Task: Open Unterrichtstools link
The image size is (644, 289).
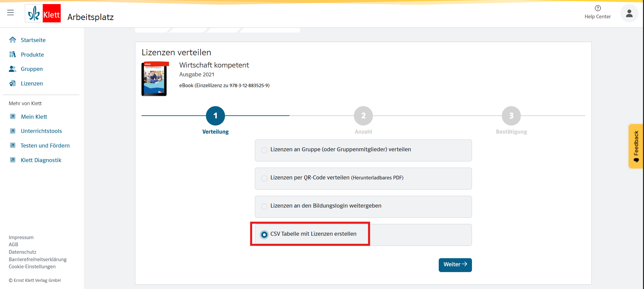Action: [41, 131]
